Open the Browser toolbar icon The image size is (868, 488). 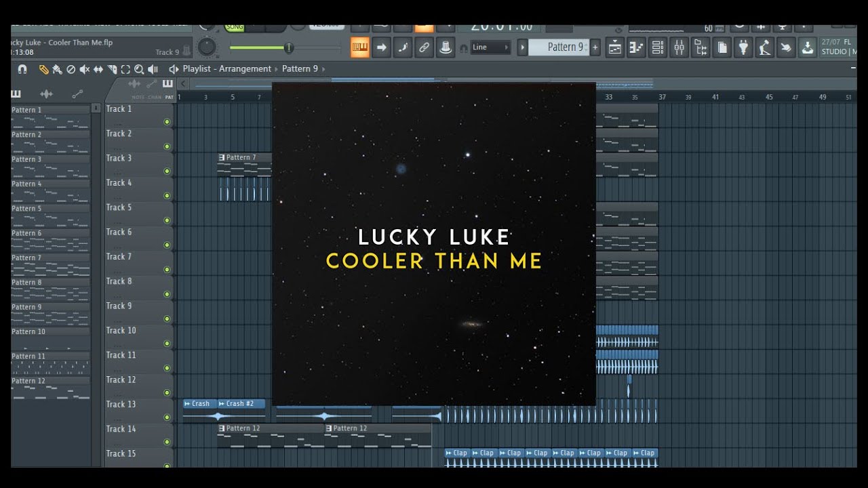(701, 47)
